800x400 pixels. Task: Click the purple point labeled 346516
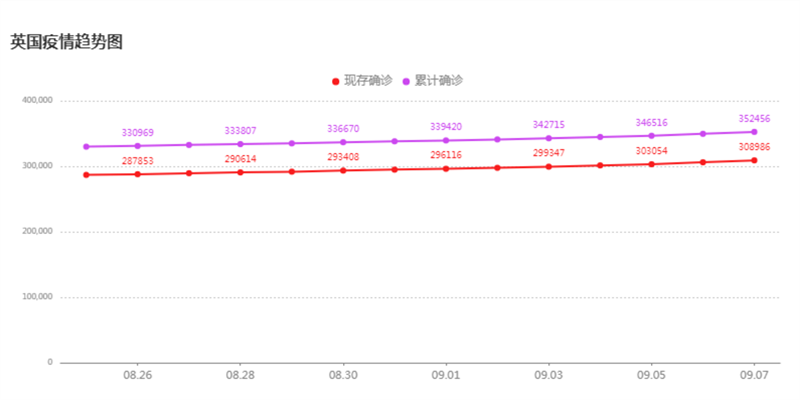click(651, 136)
